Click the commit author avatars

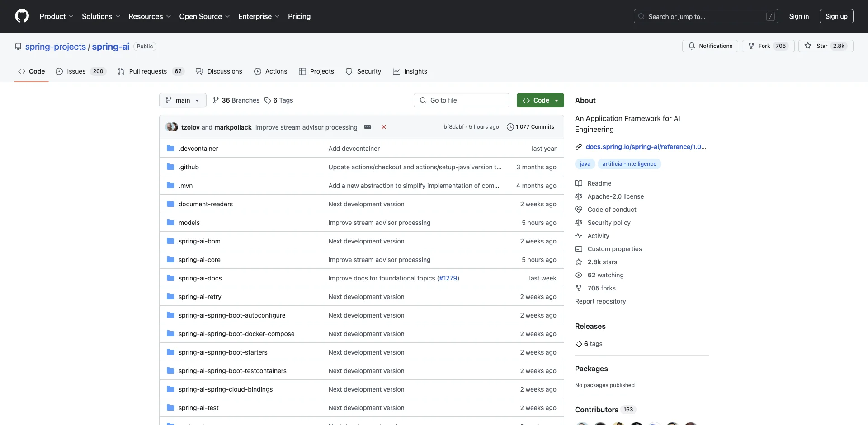(172, 127)
